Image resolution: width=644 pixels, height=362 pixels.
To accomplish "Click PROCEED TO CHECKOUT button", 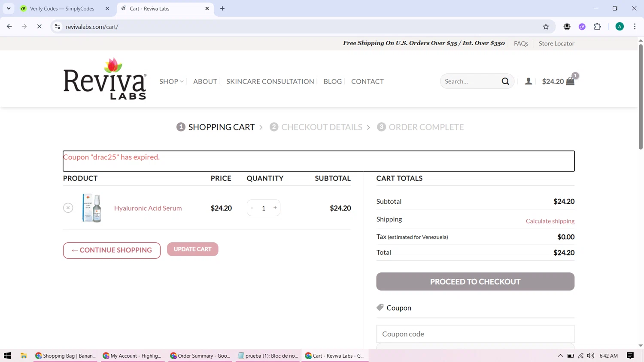I will [475, 282].
